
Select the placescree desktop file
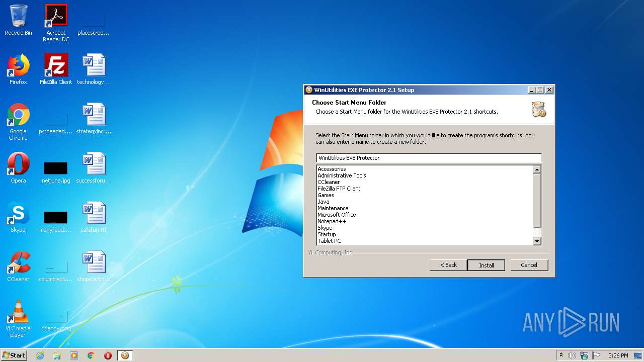click(94, 25)
